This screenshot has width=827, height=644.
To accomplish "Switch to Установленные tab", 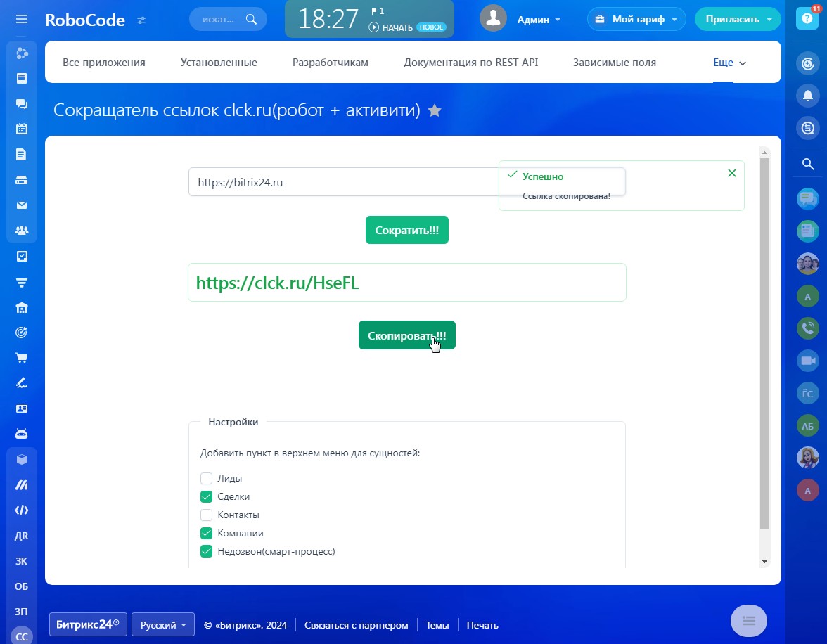I will click(x=219, y=63).
